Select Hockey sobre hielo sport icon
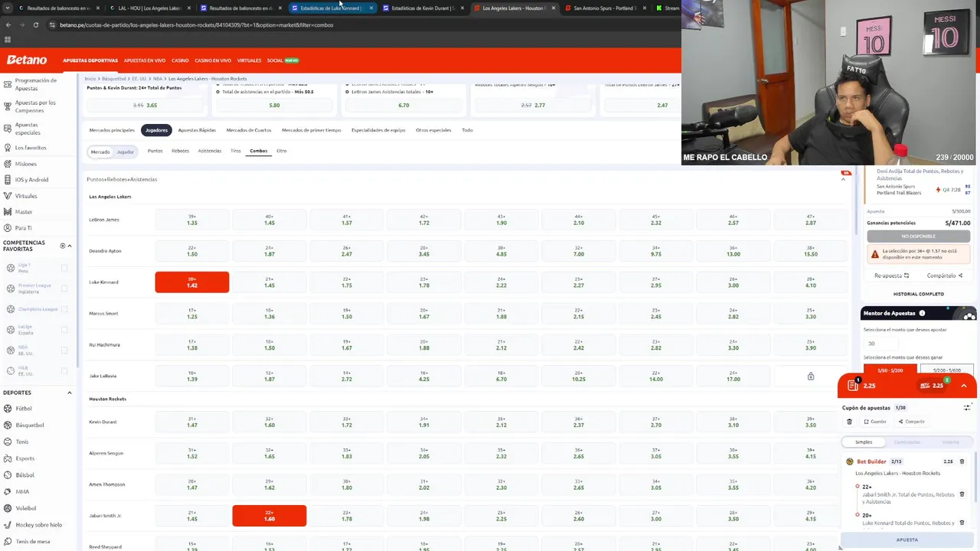Image resolution: width=980 pixels, height=551 pixels. coord(7,525)
